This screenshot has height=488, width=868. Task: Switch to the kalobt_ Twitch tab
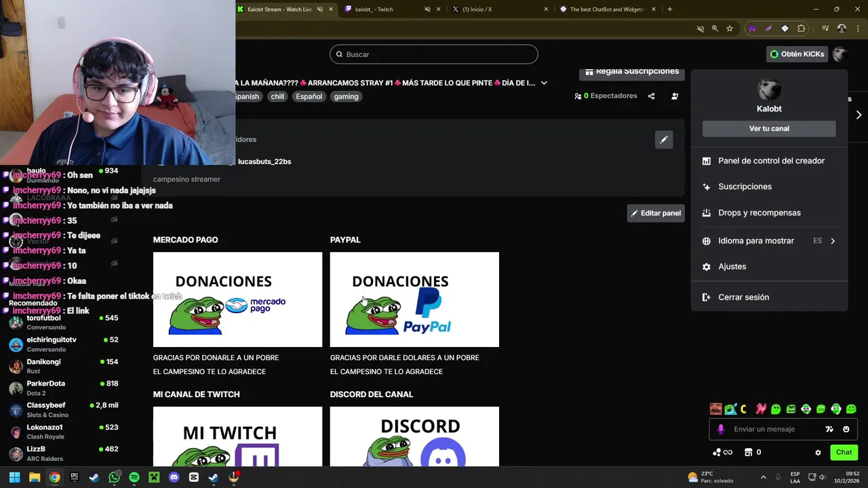pyautogui.click(x=391, y=9)
